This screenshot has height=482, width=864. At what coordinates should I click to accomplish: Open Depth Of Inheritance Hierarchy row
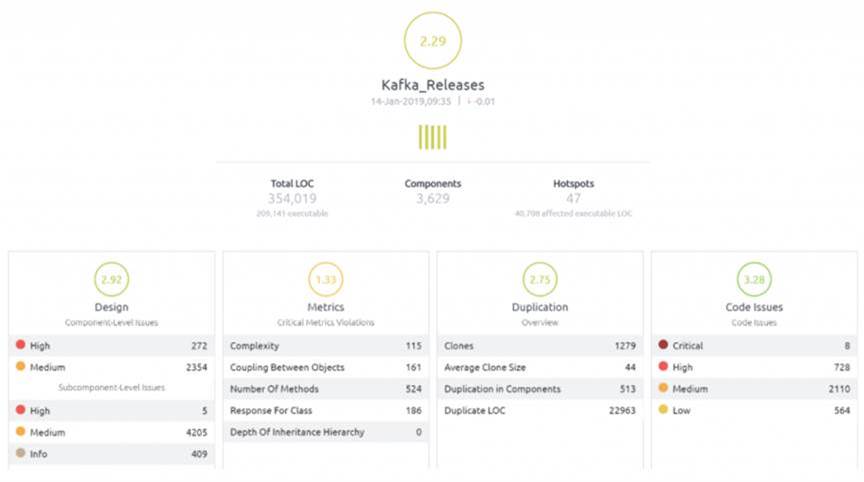click(325, 432)
